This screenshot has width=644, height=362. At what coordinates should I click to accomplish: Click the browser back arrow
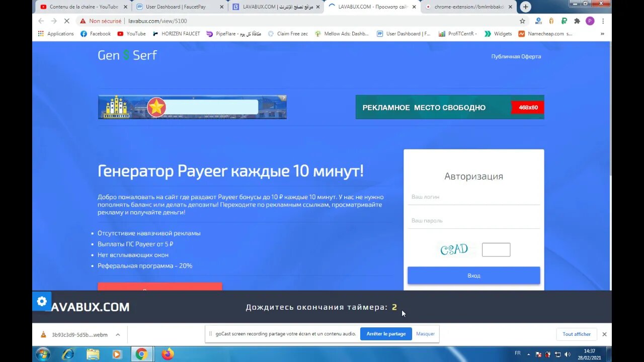point(41,21)
